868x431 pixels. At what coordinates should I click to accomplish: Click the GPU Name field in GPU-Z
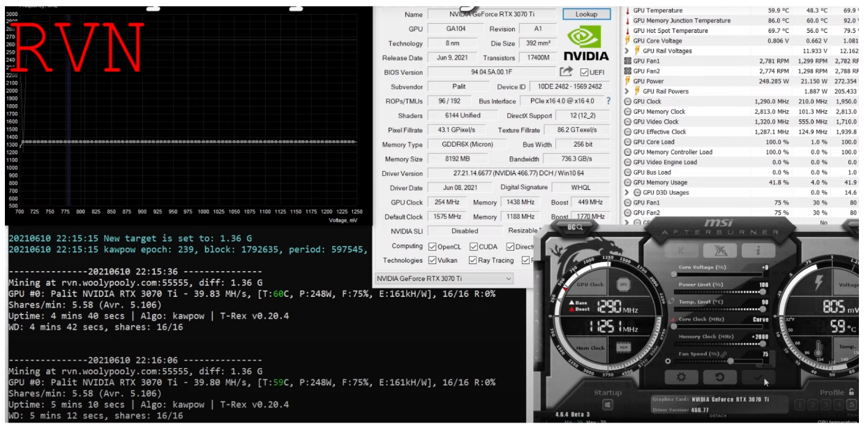(x=492, y=15)
